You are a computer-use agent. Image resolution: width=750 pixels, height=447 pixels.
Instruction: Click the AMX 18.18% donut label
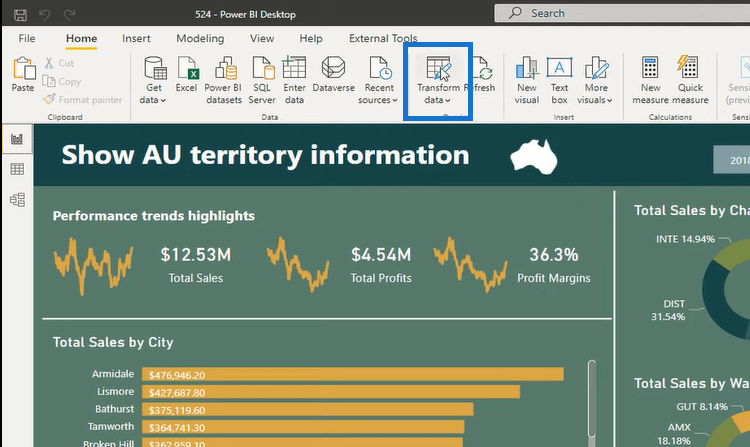(x=673, y=434)
